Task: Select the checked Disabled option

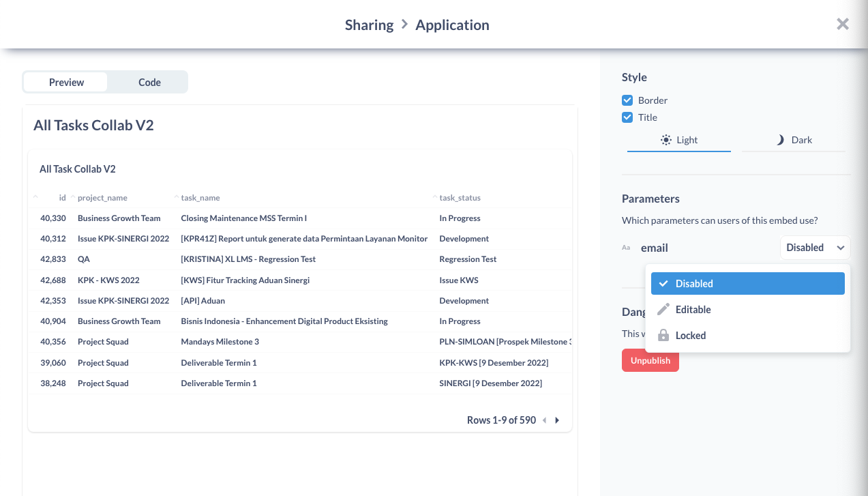Action: click(747, 284)
